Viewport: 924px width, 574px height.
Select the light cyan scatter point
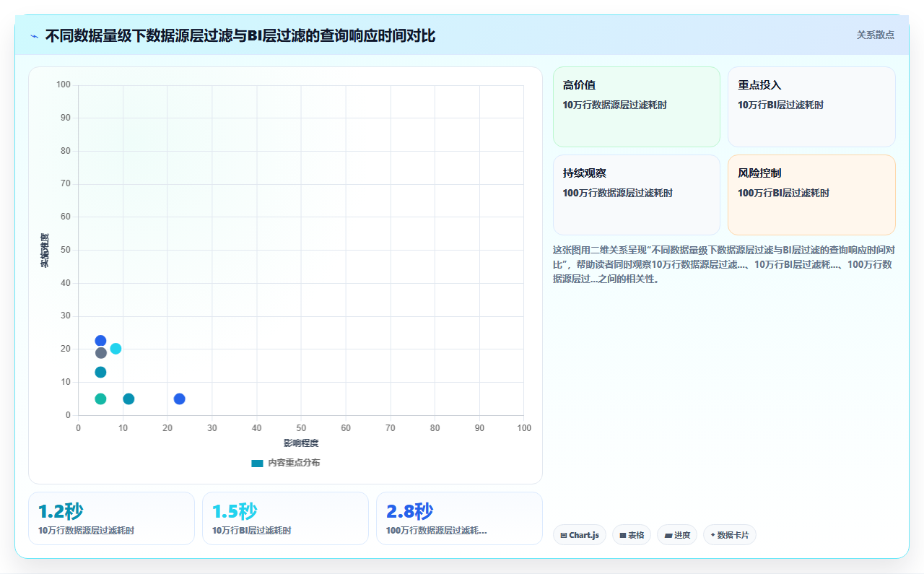115,349
